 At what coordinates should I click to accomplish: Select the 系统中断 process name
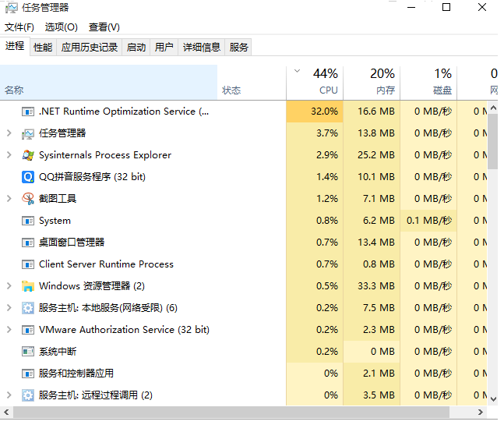(x=58, y=352)
